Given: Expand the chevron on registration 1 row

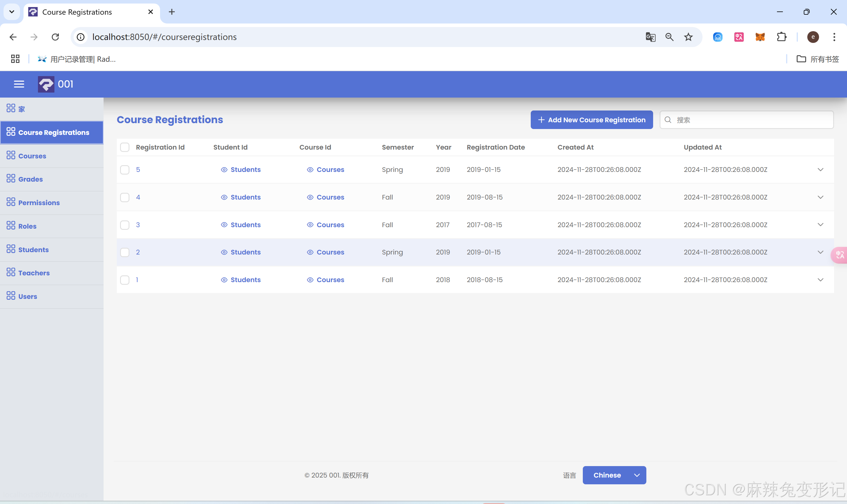Looking at the screenshot, I should 820,280.
